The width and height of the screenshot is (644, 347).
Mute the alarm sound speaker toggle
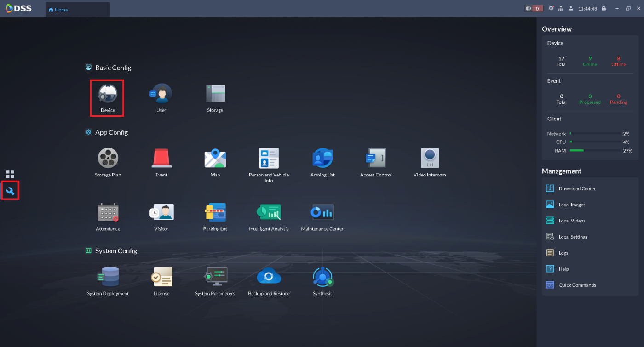coord(528,8)
